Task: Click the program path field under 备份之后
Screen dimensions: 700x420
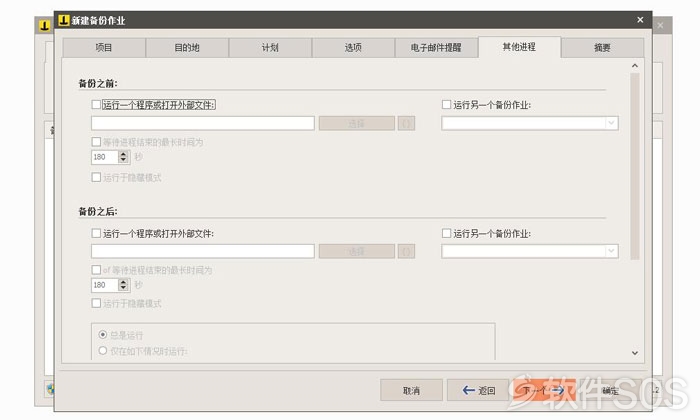Action: tap(203, 251)
